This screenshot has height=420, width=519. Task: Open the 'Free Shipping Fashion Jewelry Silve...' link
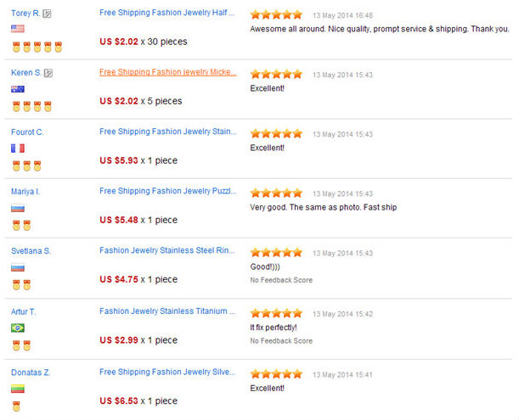click(x=168, y=372)
